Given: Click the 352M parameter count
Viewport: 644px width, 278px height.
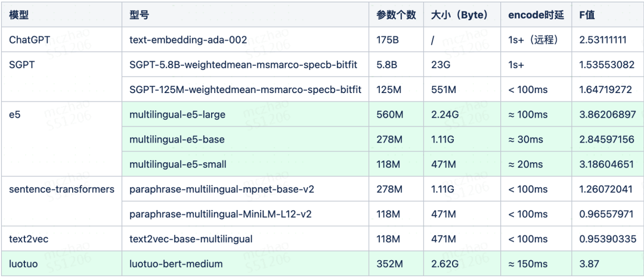Looking at the screenshot, I should [389, 264].
